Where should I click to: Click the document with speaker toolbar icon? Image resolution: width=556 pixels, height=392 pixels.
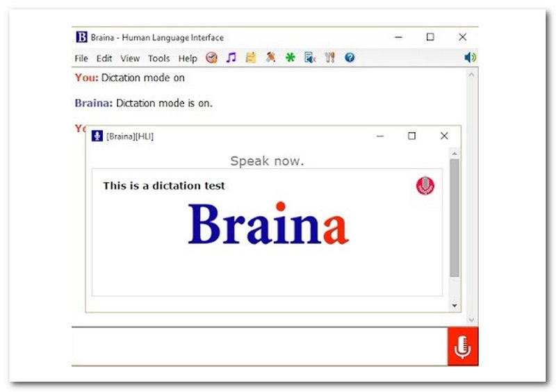coord(310,58)
